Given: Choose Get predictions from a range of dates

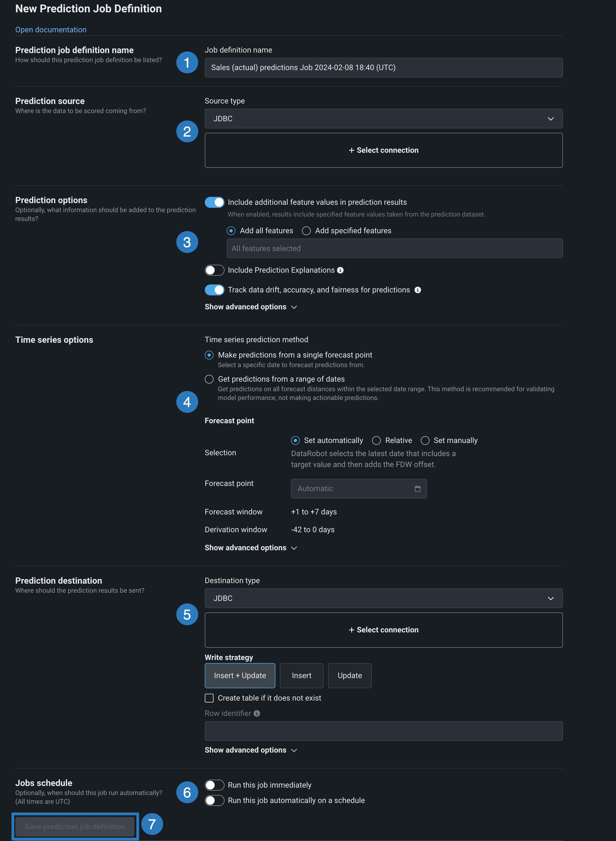Looking at the screenshot, I should pyautogui.click(x=209, y=379).
